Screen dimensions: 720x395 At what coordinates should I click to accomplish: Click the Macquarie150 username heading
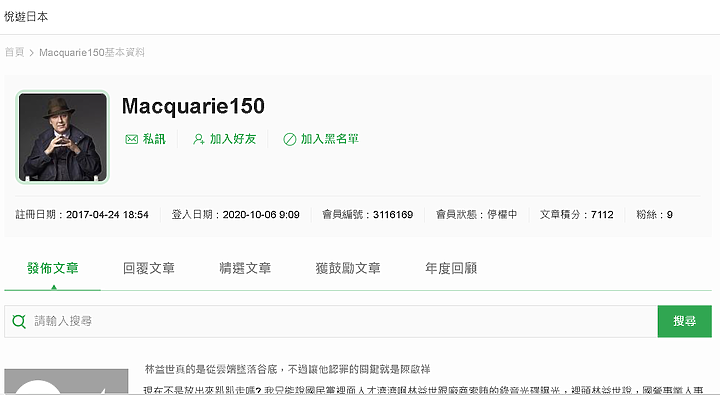[x=193, y=106]
